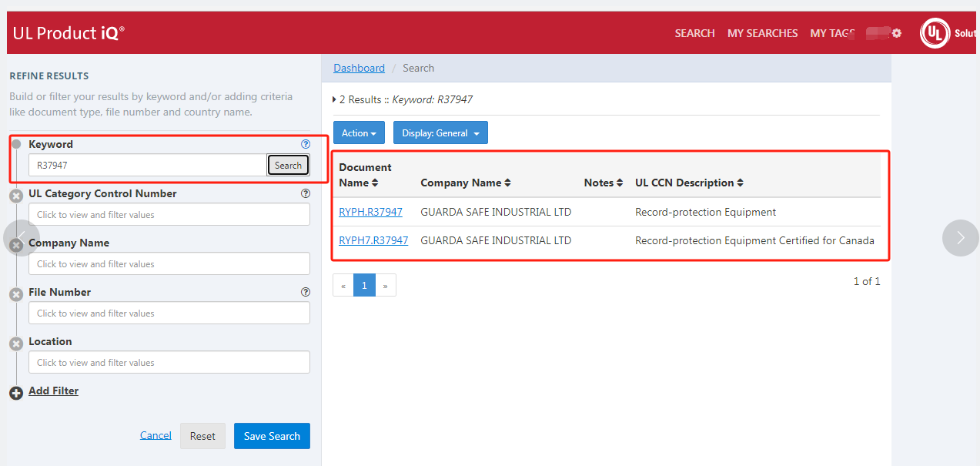Click the plus icon beside Add Filter
Screen dimensions: 980x466
pyautogui.click(x=16, y=393)
